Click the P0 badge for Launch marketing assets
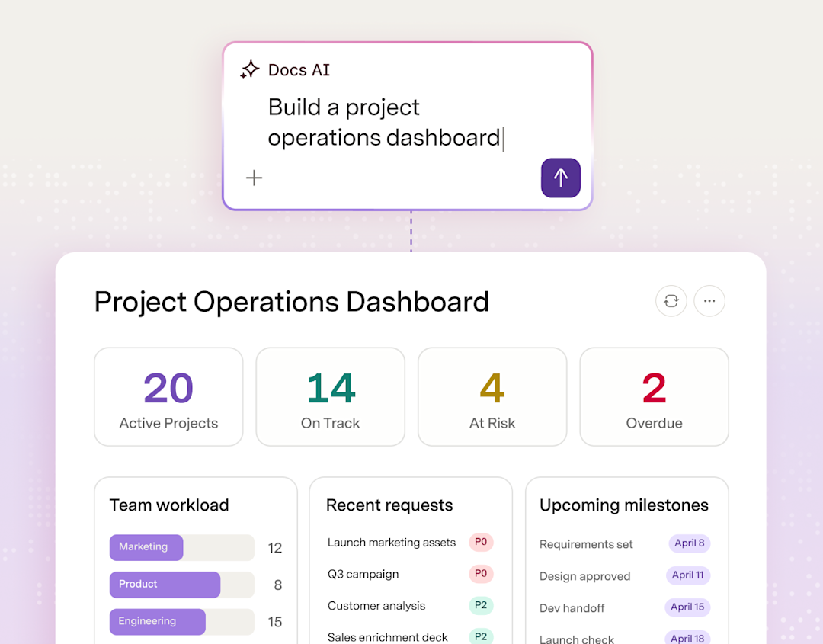 pyautogui.click(x=481, y=542)
